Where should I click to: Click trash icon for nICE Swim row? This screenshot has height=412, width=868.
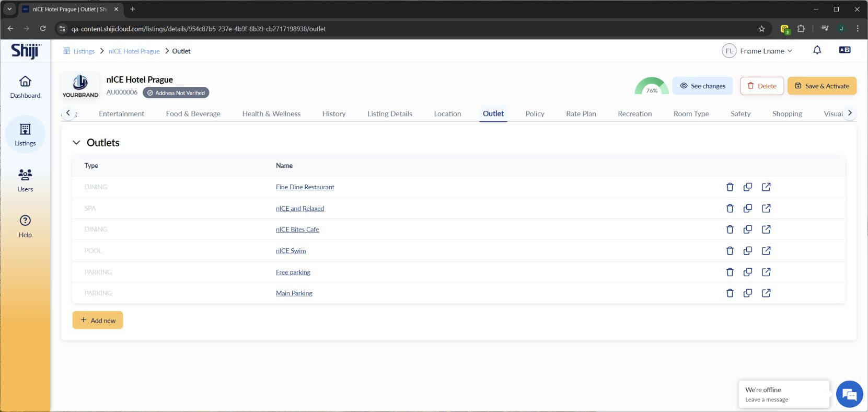(730, 251)
